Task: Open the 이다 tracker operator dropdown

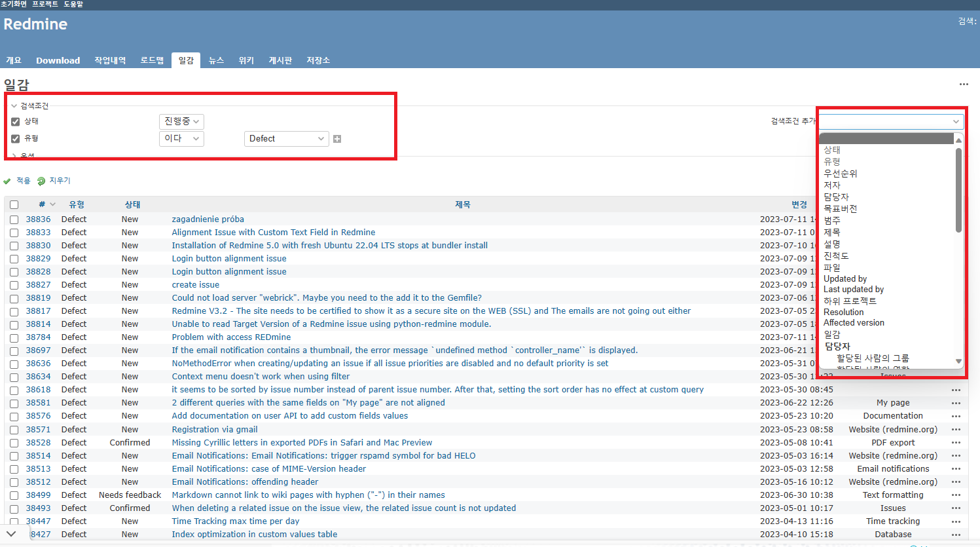Action: click(x=181, y=139)
